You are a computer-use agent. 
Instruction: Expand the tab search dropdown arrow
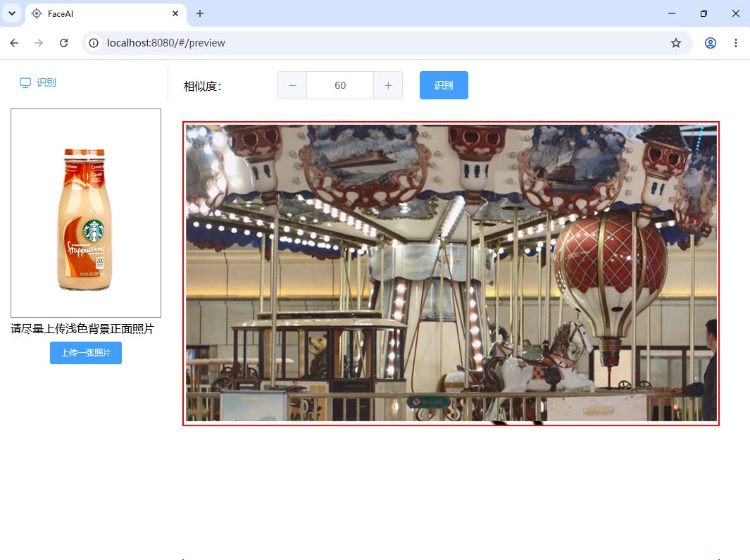[12, 13]
